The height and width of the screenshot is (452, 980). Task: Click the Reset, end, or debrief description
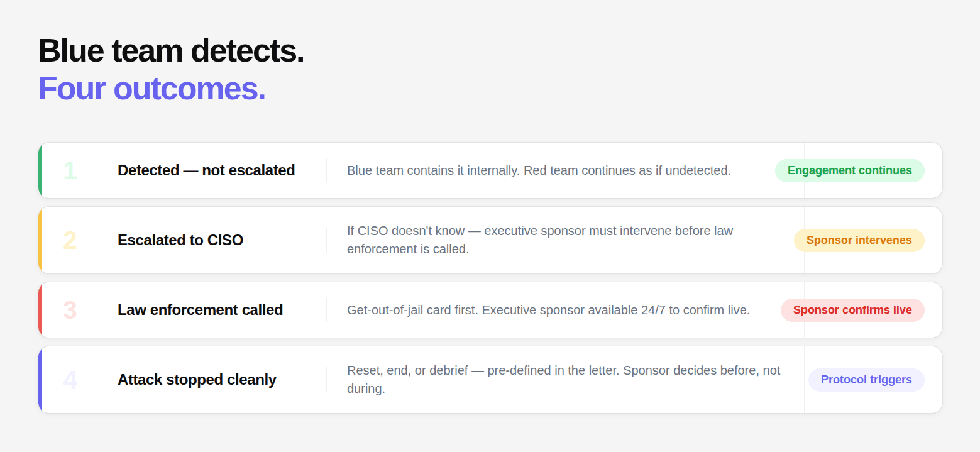(563, 380)
